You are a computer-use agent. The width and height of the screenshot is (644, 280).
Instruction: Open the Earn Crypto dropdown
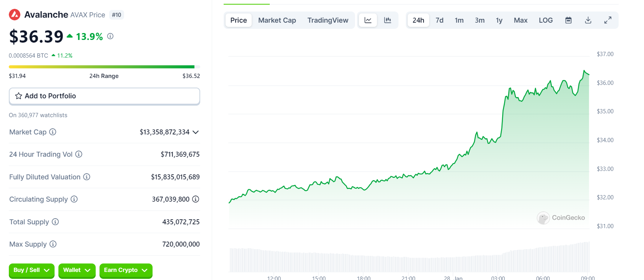pos(126,270)
